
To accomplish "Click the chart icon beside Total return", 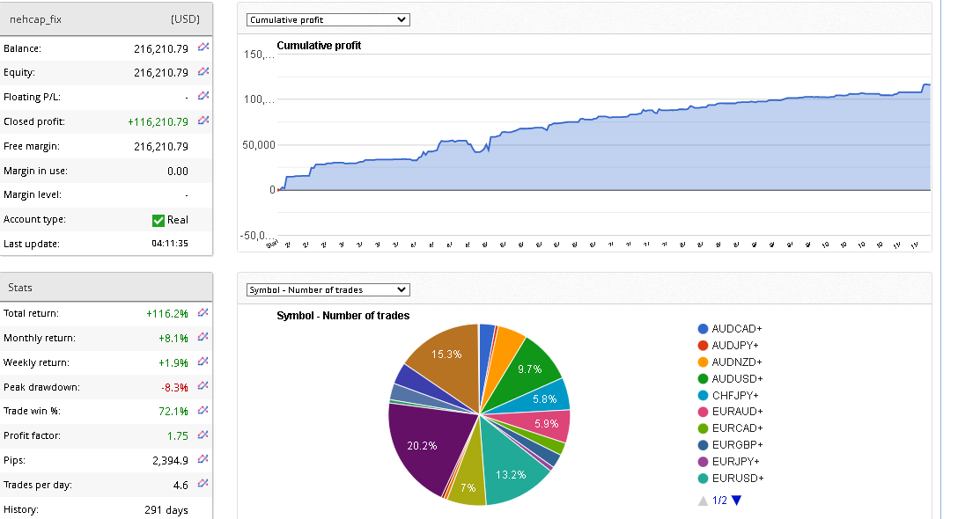I will [x=203, y=312].
